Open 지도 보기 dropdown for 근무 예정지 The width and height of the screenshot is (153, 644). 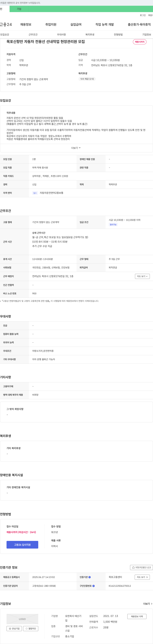(x=142, y=276)
